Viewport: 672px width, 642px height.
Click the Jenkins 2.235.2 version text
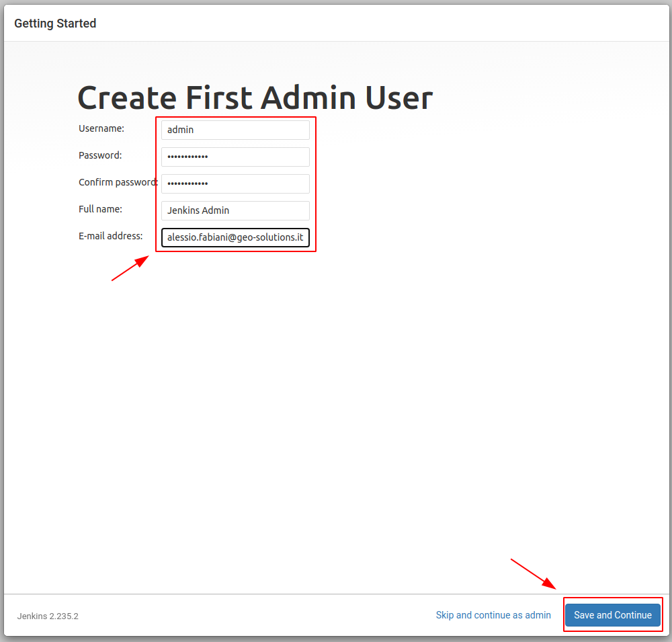pyautogui.click(x=48, y=616)
